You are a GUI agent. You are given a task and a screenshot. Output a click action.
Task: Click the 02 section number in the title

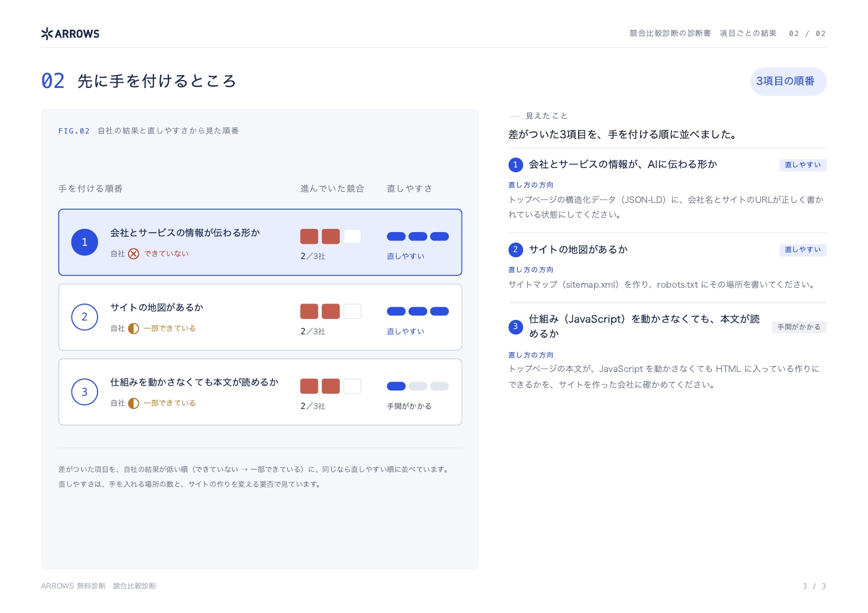point(53,81)
